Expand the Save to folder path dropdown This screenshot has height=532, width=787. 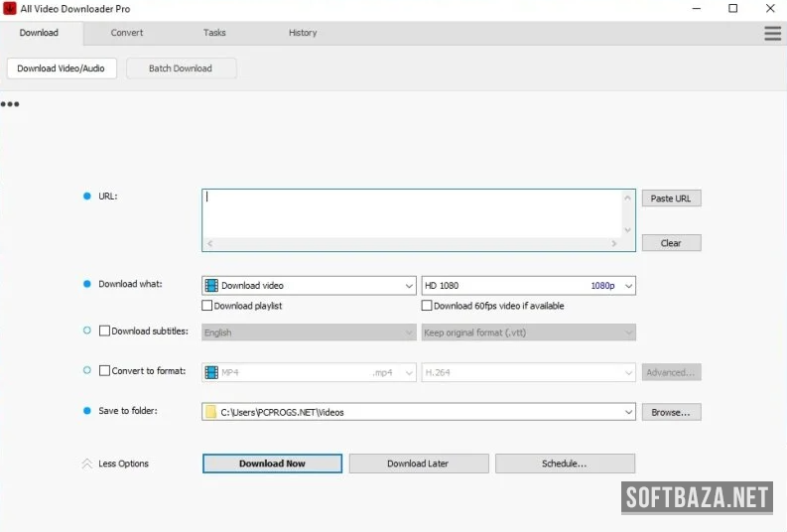(x=628, y=412)
